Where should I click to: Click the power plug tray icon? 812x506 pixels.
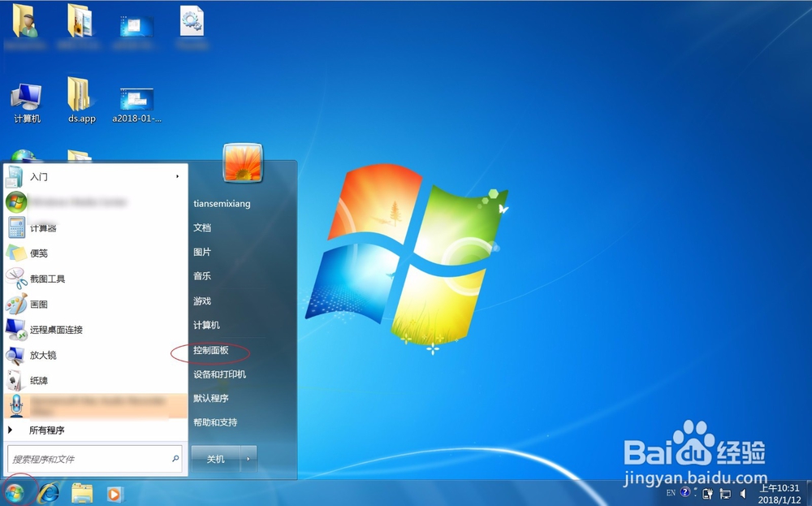pyautogui.click(x=708, y=494)
